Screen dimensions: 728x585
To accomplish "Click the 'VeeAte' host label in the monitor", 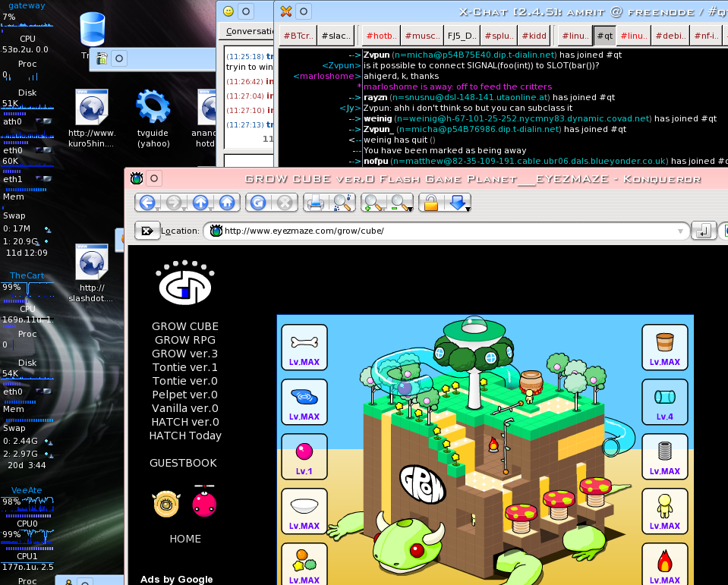I will (x=27, y=490).
